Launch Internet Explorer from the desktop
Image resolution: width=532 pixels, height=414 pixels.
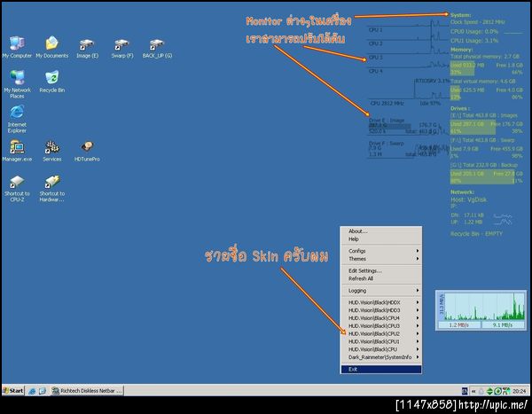(17, 119)
